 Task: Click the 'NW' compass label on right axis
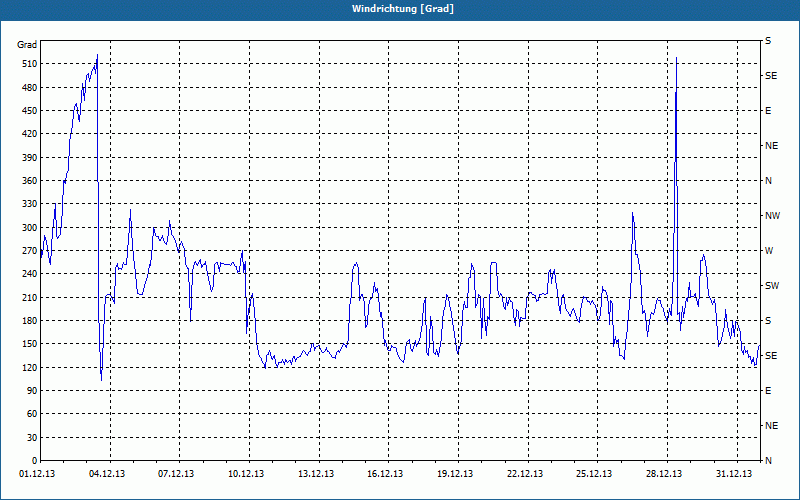pyautogui.click(x=772, y=216)
